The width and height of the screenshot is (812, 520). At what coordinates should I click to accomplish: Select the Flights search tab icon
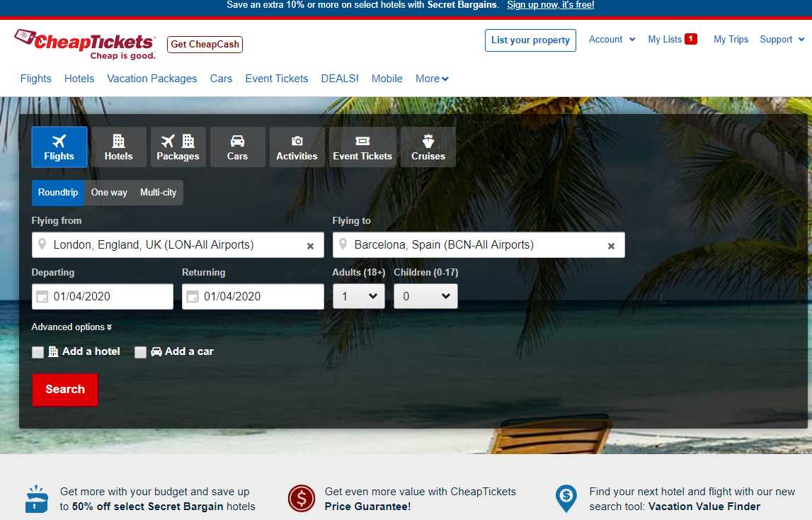pyautogui.click(x=59, y=141)
